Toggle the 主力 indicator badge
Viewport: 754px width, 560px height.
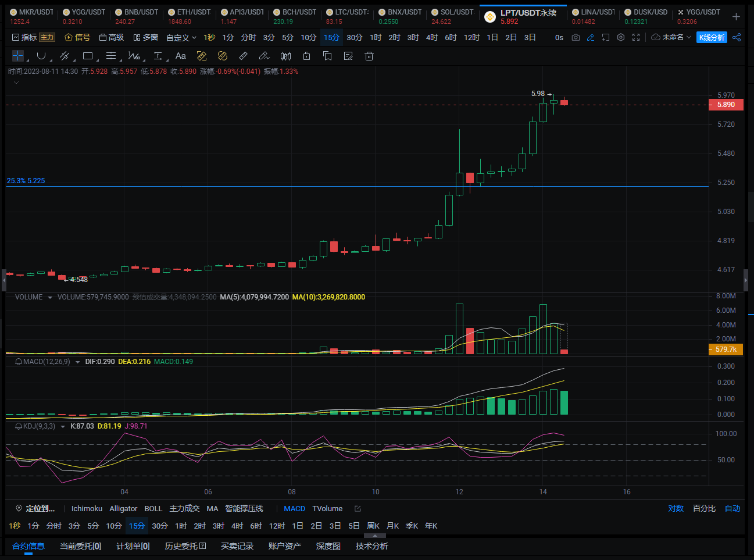tap(47, 37)
